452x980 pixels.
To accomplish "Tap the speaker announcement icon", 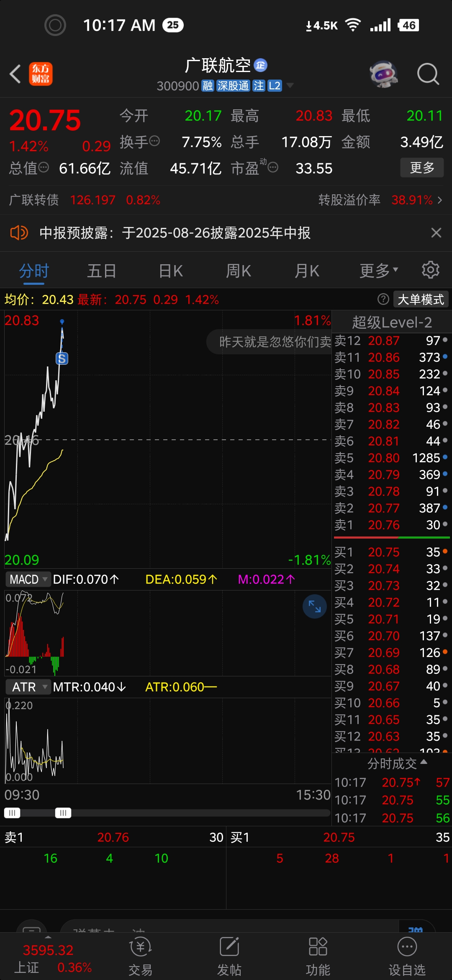I will tap(19, 232).
